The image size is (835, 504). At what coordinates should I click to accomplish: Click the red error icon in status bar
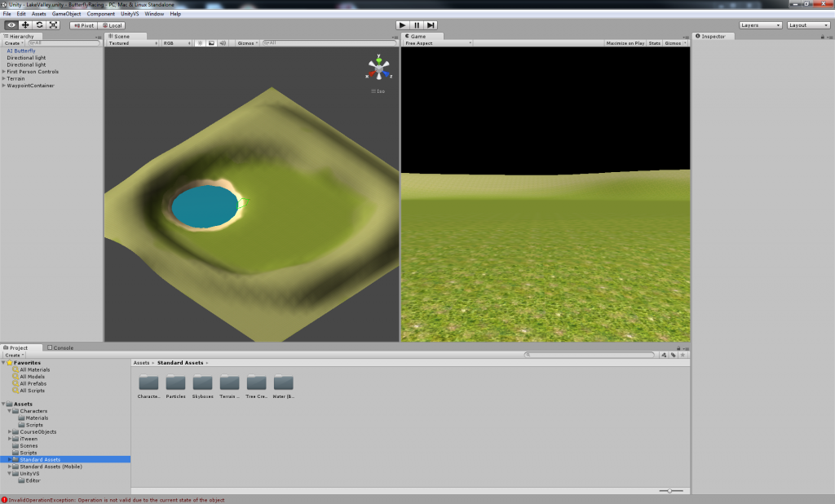(x=4, y=500)
